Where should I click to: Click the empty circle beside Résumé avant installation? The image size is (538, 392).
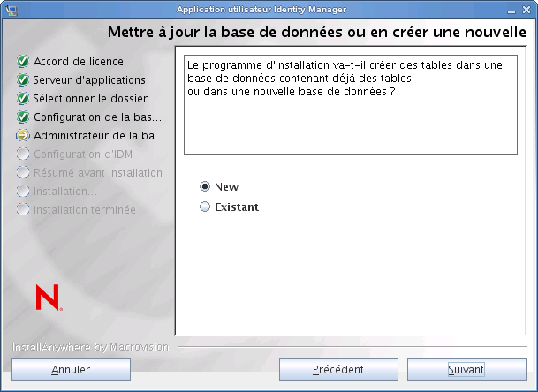coord(23,172)
